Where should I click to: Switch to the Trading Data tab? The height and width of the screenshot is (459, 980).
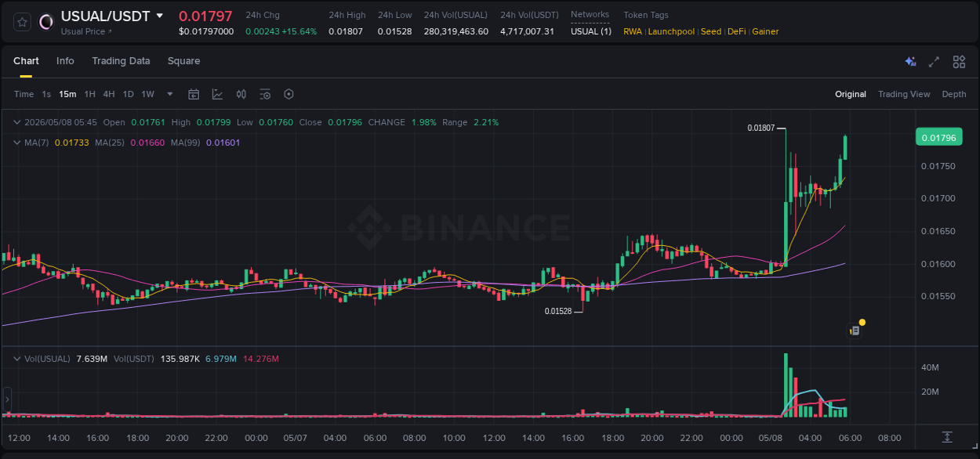coord(121,61)
